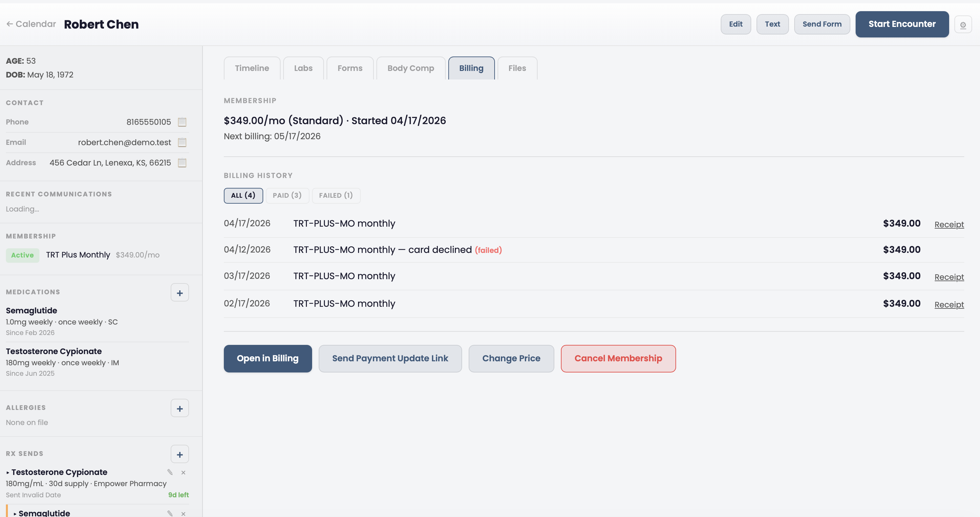The image size is (980, 517).
Task: Show all billing history entries
Action: 243,195
